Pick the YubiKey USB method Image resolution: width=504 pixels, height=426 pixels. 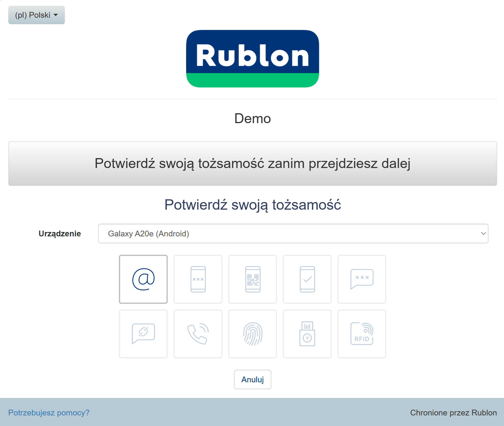[307, 334]
